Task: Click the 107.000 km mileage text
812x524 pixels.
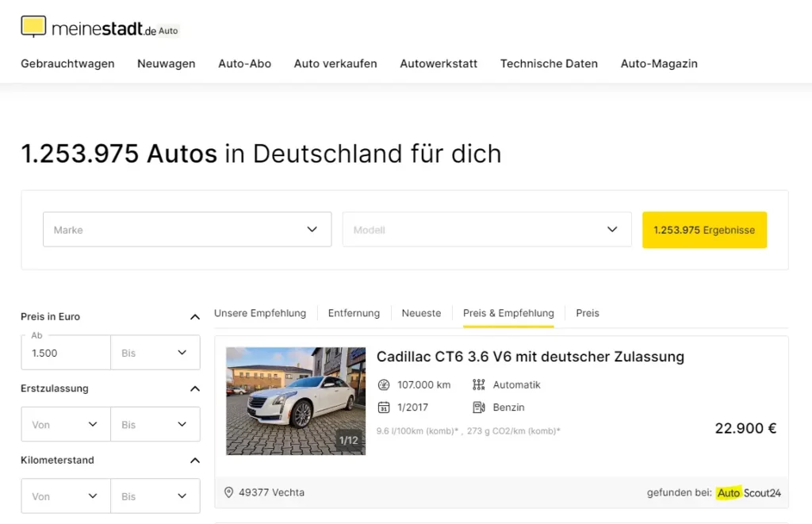Action: click(424, 384)
